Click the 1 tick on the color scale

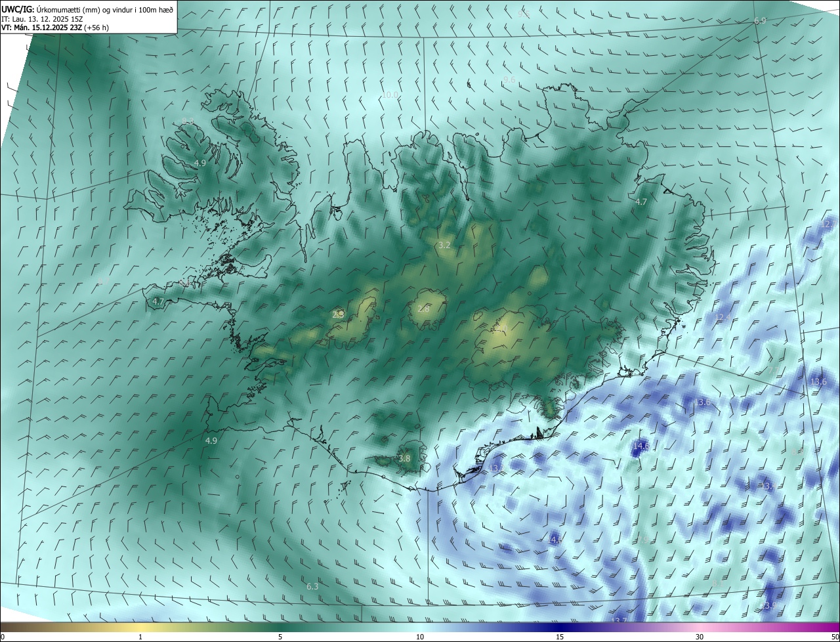coord(140,637)
